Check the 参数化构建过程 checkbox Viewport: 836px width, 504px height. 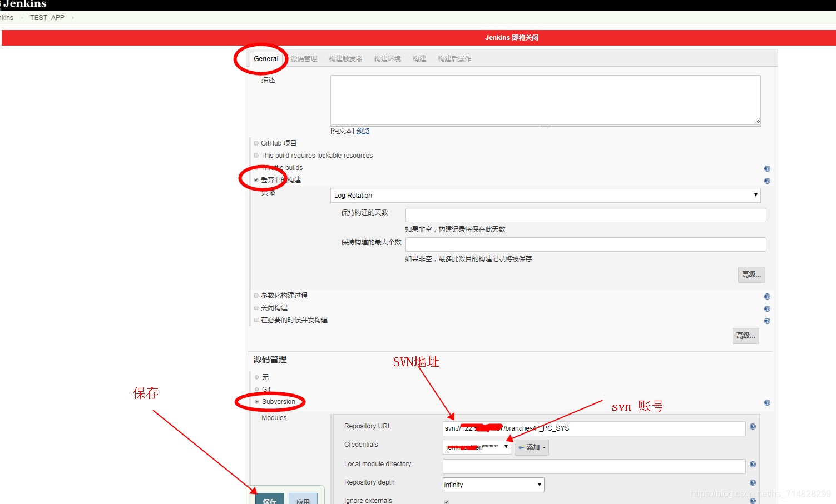[256, 295]
